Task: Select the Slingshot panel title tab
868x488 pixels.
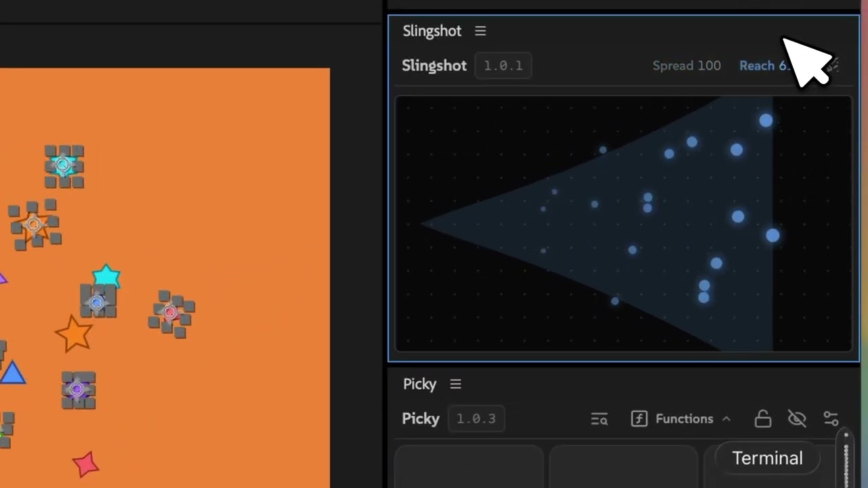Action: point(432,31)
